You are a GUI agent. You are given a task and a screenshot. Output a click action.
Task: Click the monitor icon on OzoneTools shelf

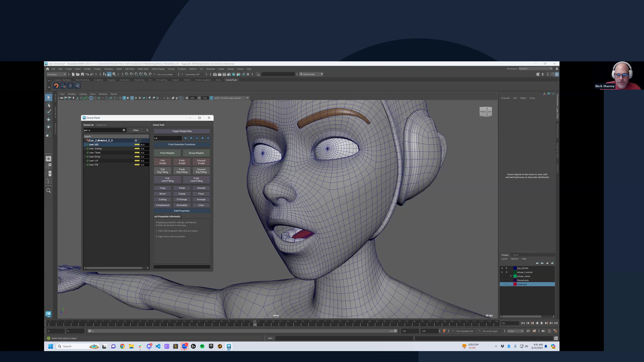[77, 86]
